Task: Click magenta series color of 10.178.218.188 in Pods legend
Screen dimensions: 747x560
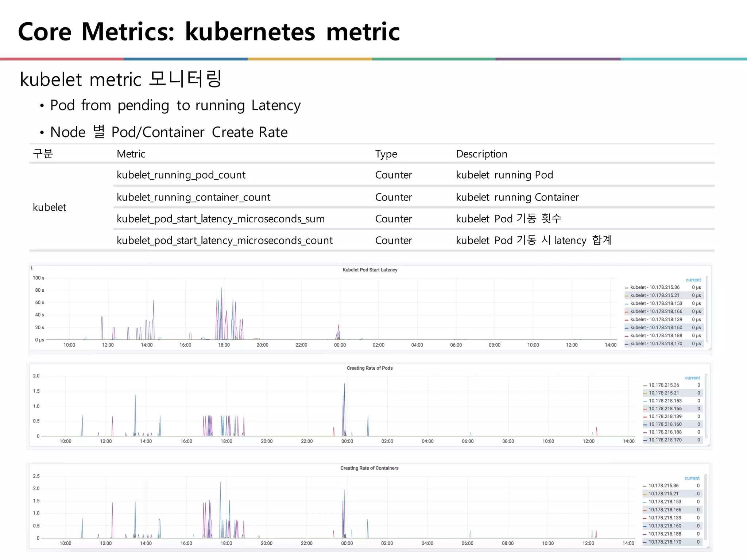Action: 645,432
